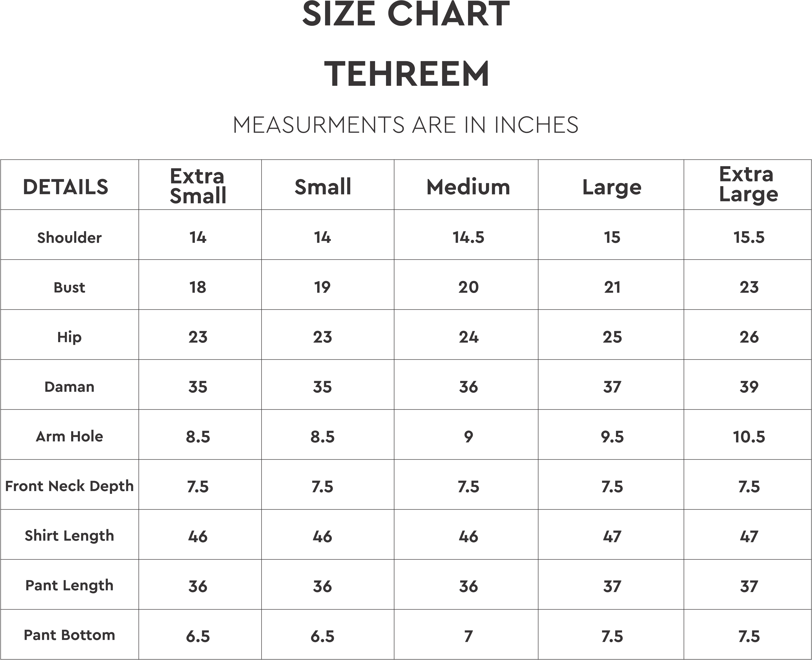The image size is (812, 660).
Task: Click the Shirt Length row label
Action: (69, 536)
